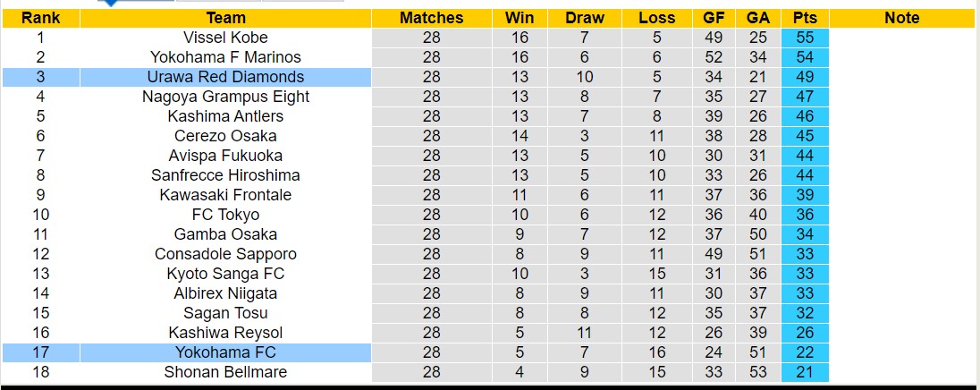
Task: Click the Note column header
Action: point(901,18)
